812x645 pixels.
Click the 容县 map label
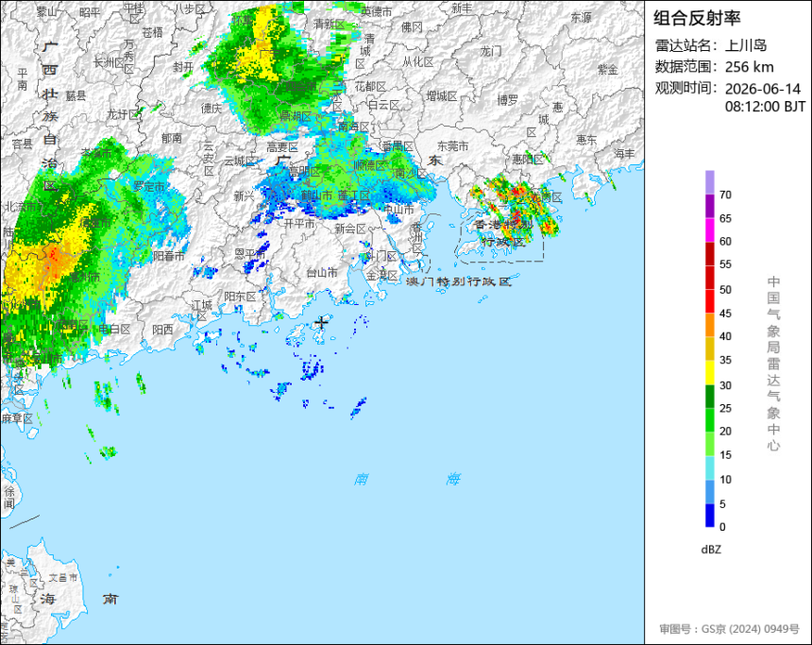(x=22, y=144)
